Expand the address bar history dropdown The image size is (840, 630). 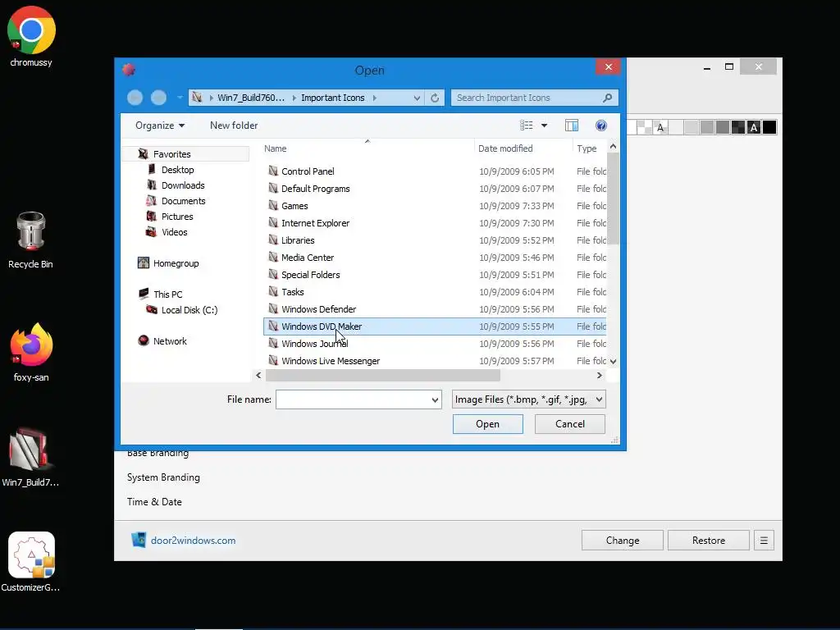(417, 98)
